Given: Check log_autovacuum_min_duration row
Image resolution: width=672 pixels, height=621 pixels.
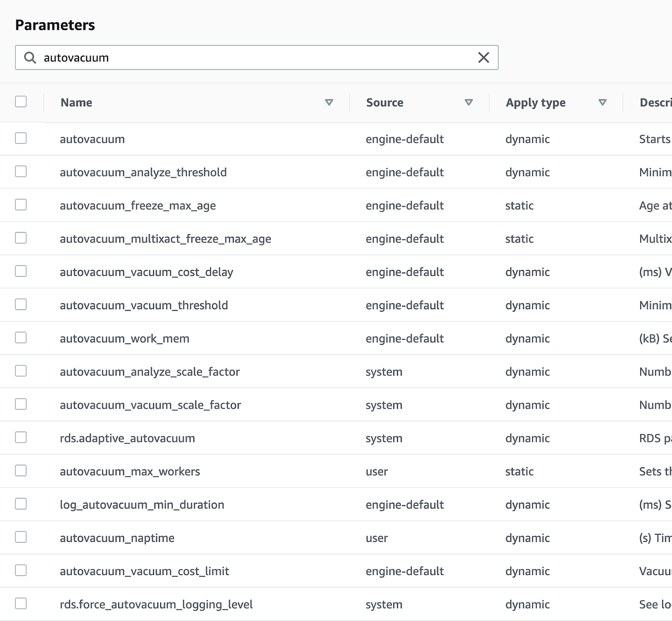Looking at the screenshot, I should [x=21, y=504].
